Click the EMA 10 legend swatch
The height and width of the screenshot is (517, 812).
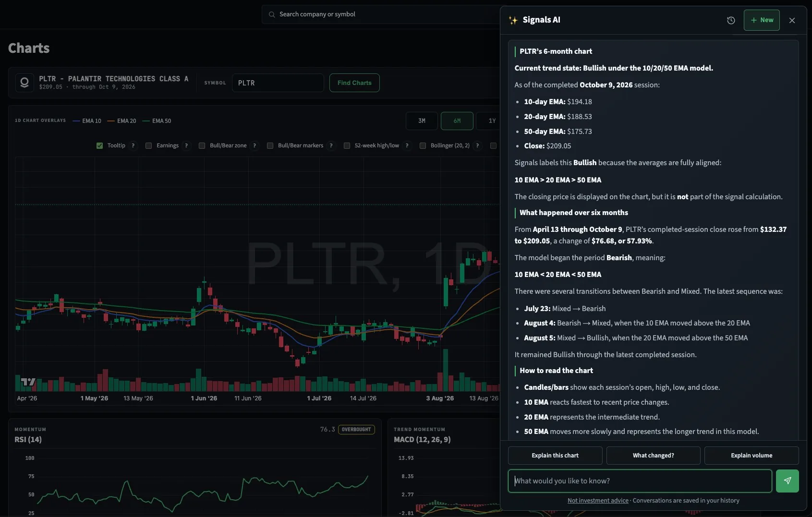(76, 121)
